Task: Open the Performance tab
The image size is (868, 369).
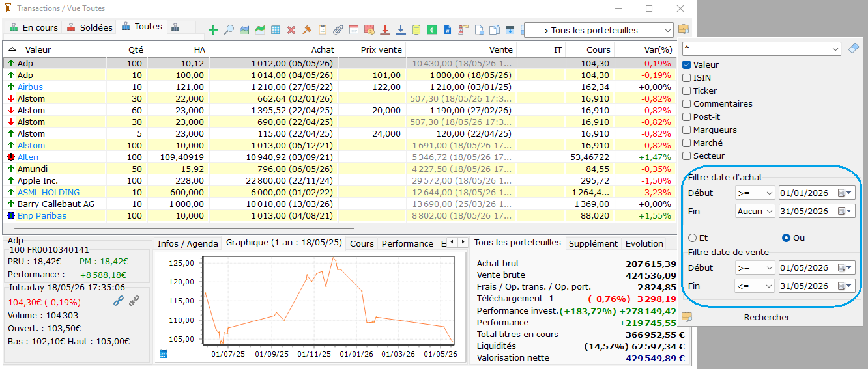Action: 407,243
